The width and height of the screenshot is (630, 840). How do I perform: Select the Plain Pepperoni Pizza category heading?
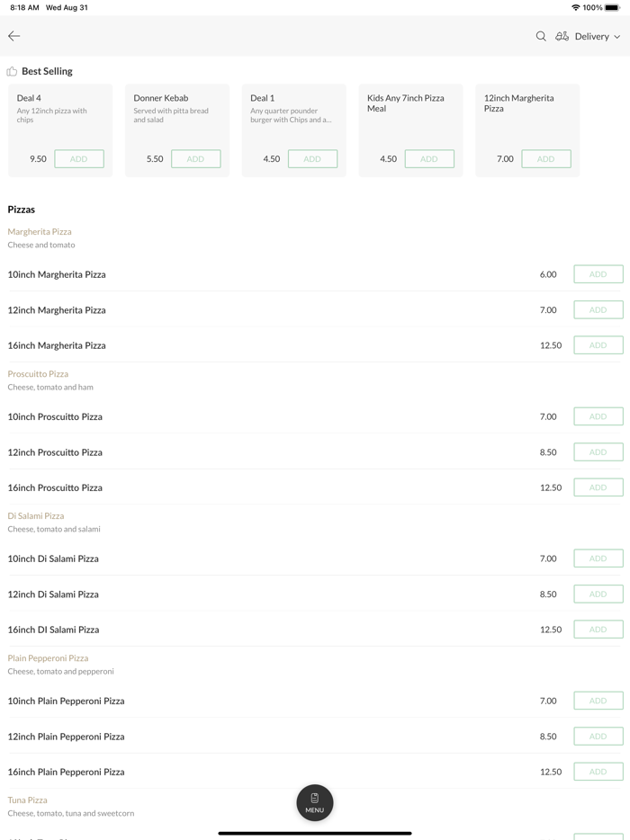tap(48, 657)
